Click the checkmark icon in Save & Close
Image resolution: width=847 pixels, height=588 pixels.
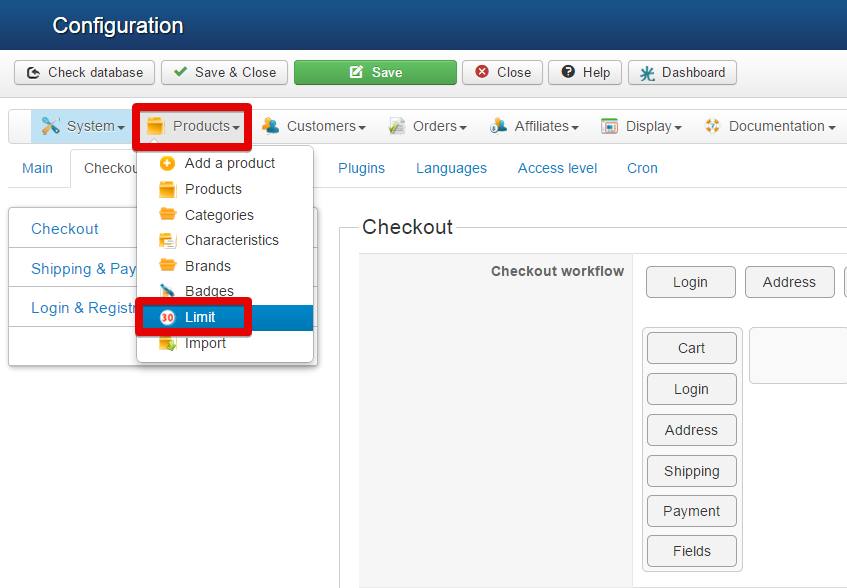click(x=180, y=71)
